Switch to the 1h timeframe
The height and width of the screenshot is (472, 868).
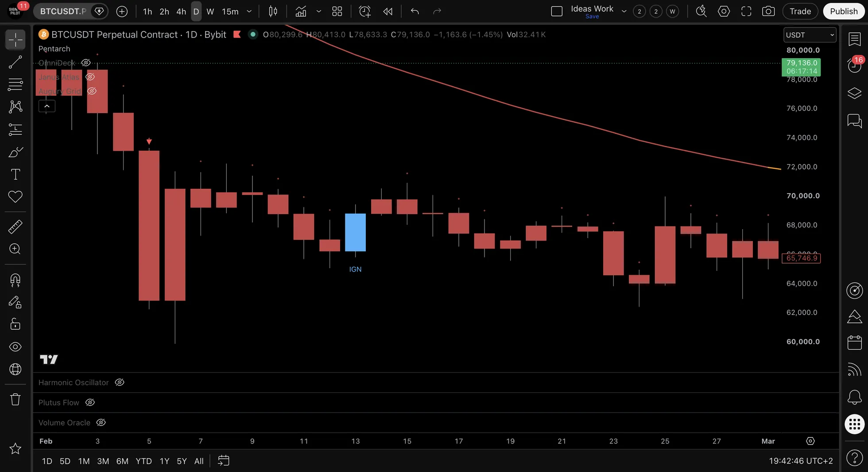147,12
